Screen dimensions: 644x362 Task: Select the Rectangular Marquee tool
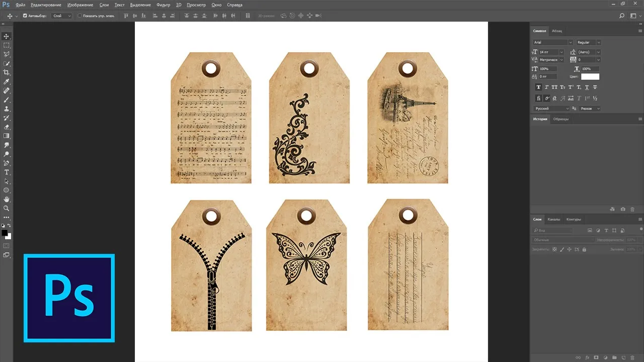[x=7, y=45]
